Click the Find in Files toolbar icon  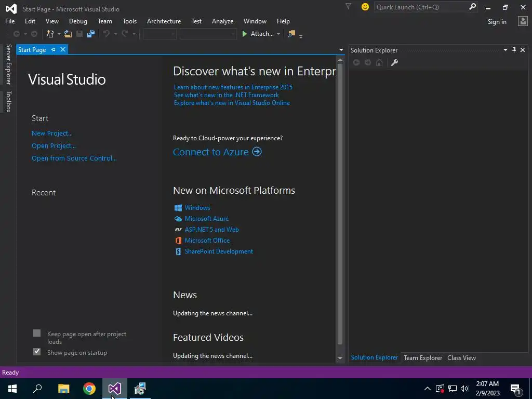tap(291, 34)
